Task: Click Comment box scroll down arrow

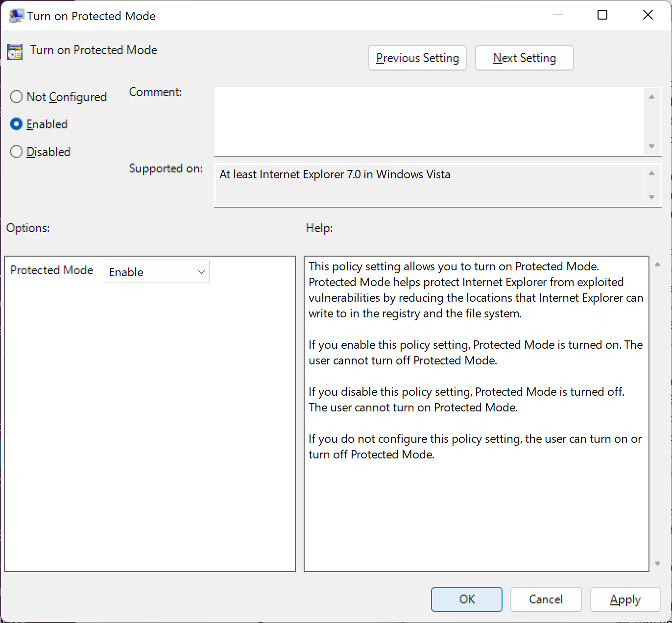Action: click(x=651, y=146)
